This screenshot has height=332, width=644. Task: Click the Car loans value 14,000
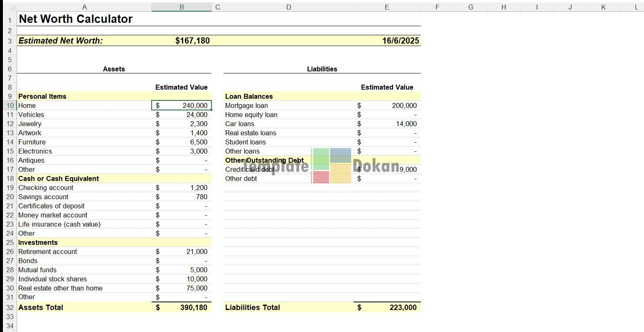[406, 124]
